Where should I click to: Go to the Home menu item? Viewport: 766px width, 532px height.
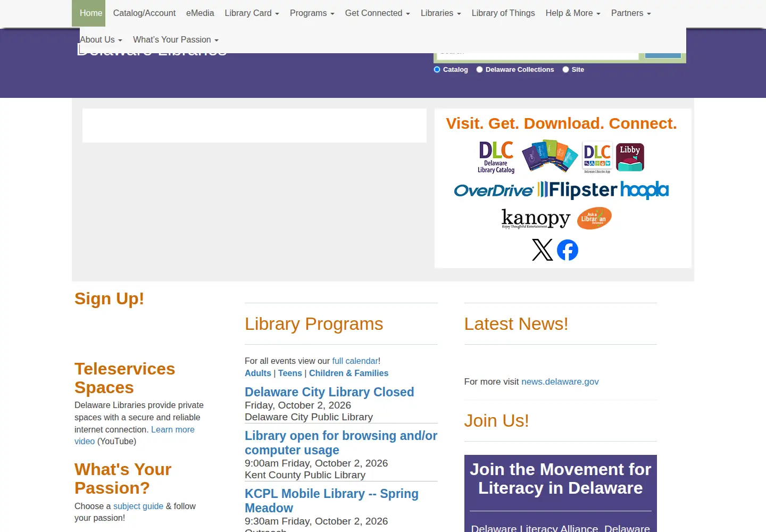click(x=91, y=13)
